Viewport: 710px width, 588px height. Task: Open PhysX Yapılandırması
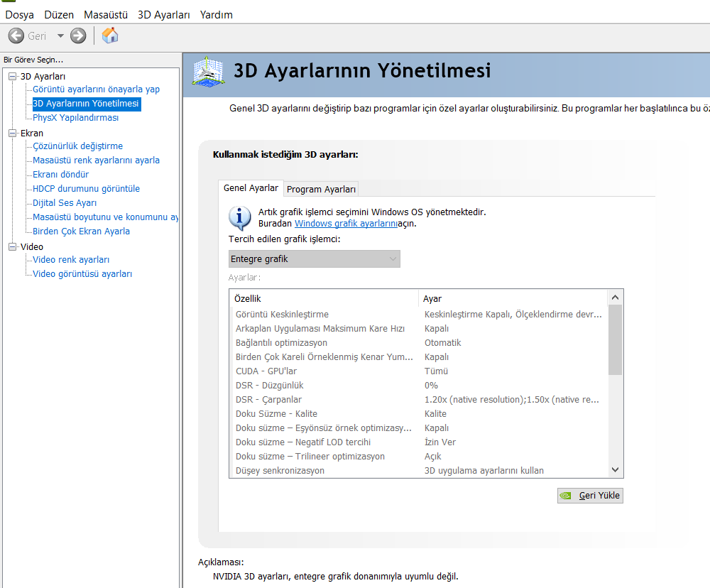click(x=76, y=118)
